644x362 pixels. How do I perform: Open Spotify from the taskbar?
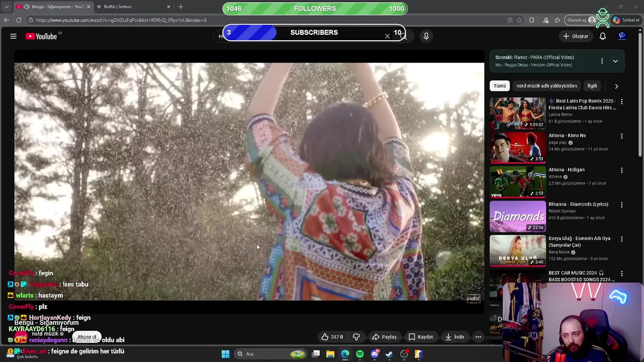pos(360,354)
